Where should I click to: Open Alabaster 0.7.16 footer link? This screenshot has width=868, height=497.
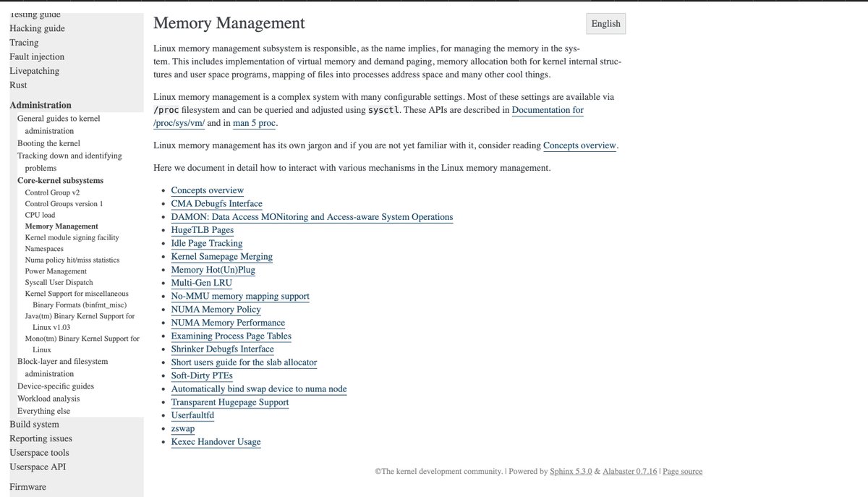pos(629,472)
